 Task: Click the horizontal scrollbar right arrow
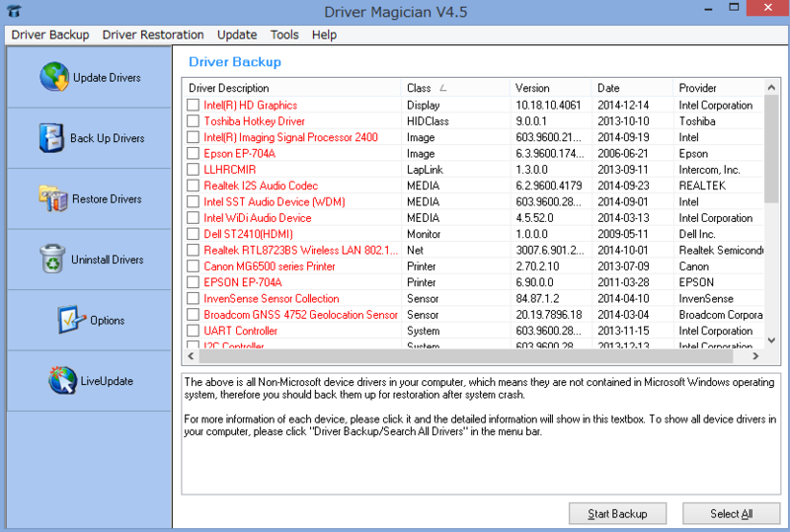755,355
